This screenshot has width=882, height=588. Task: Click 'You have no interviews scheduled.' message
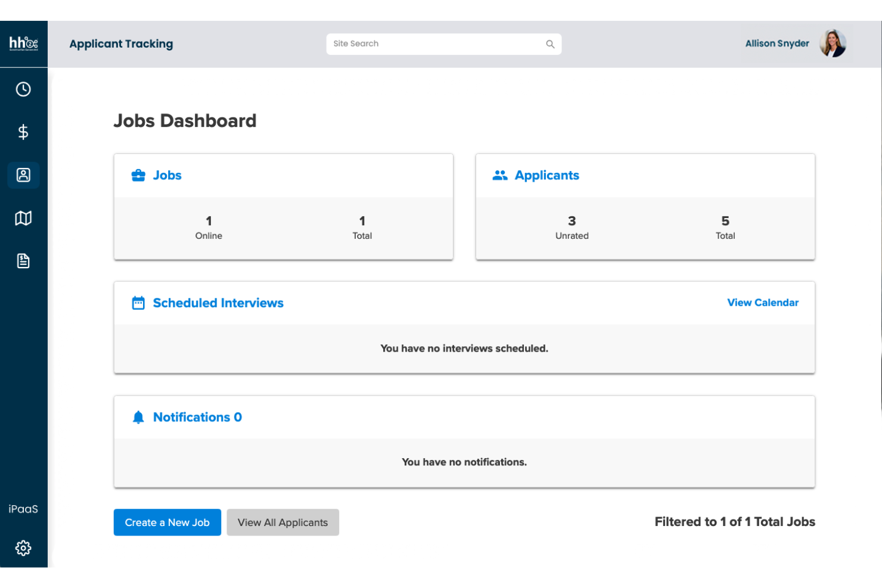(464, 349)
